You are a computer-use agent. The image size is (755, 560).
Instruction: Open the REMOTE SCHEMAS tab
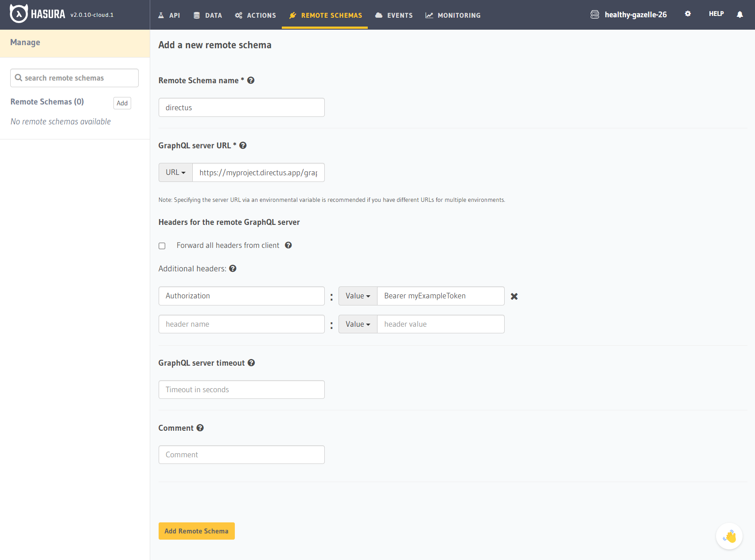325,15
